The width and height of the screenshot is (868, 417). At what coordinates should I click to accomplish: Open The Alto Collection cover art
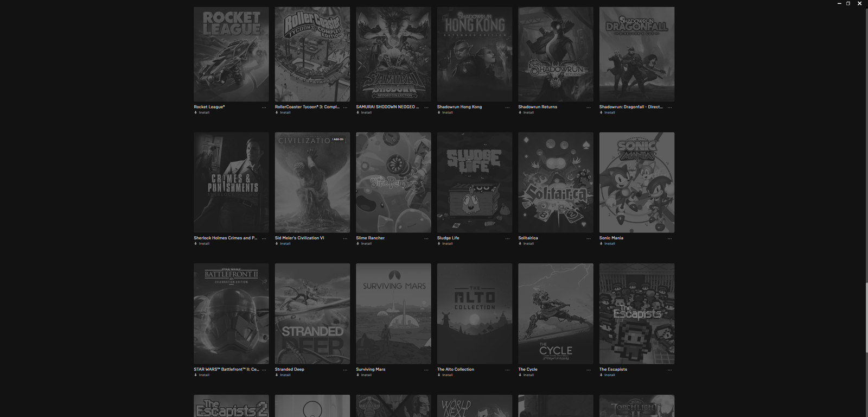[x=475, y=314]
